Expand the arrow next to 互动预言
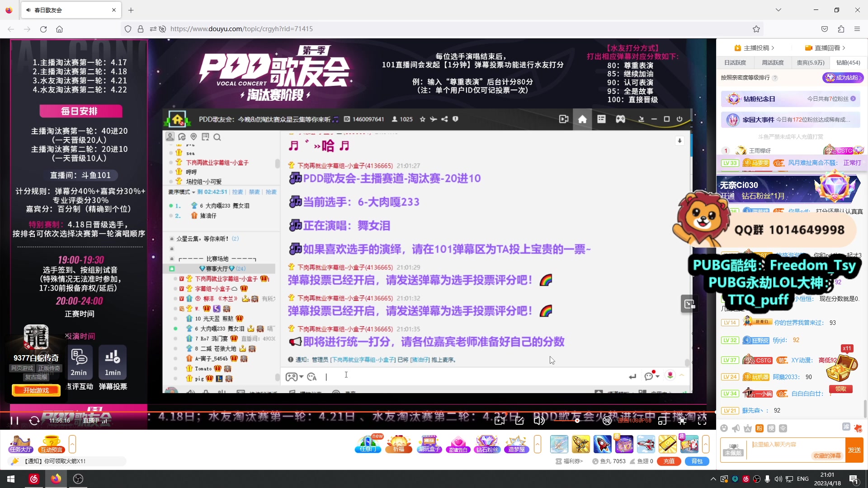The image size is (868, 488). [72, 444]
